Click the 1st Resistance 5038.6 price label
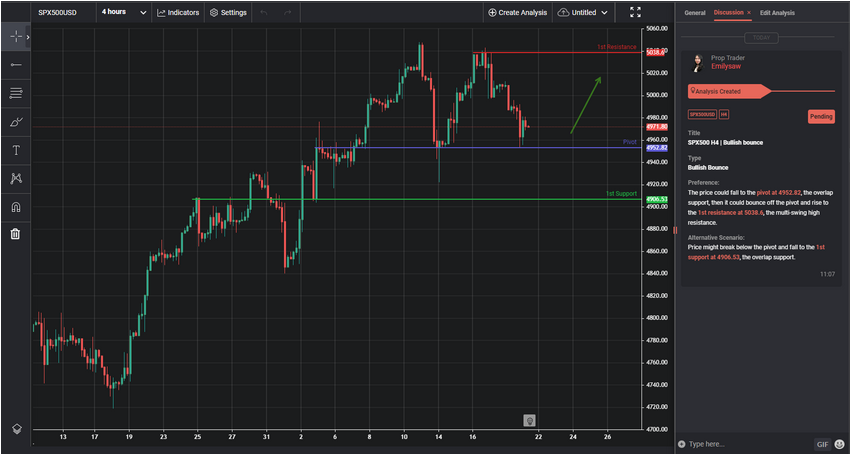 [656, 52]
